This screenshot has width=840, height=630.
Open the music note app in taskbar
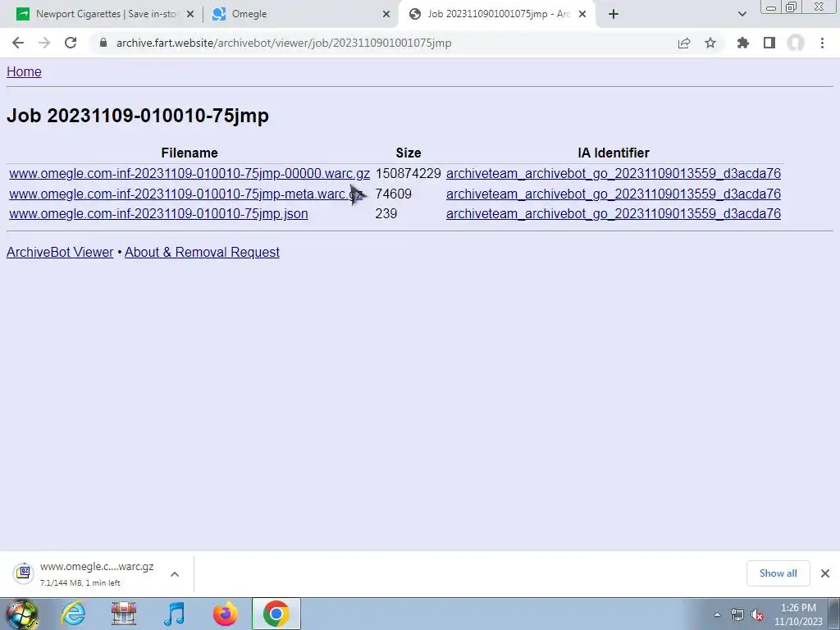tap(174, 614)
